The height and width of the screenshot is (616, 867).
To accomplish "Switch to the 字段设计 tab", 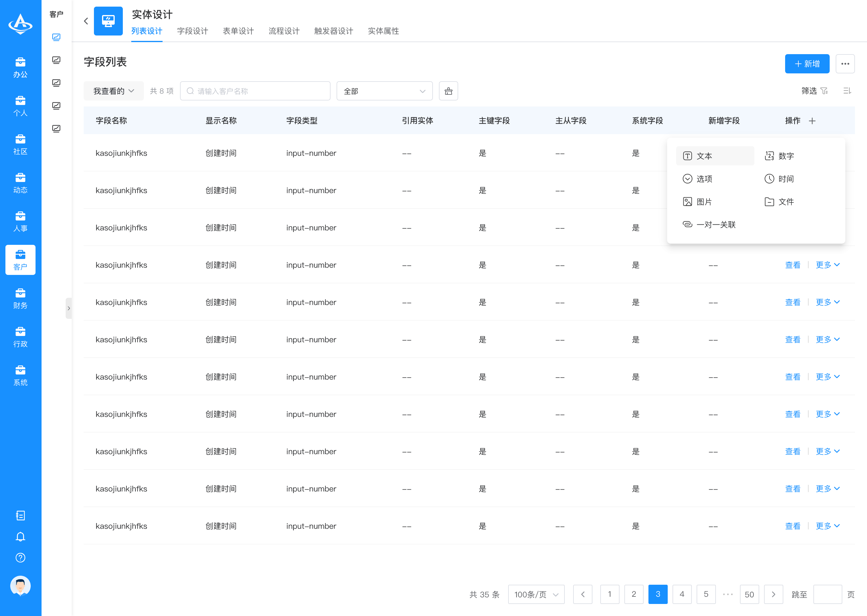I will (192, 31).
